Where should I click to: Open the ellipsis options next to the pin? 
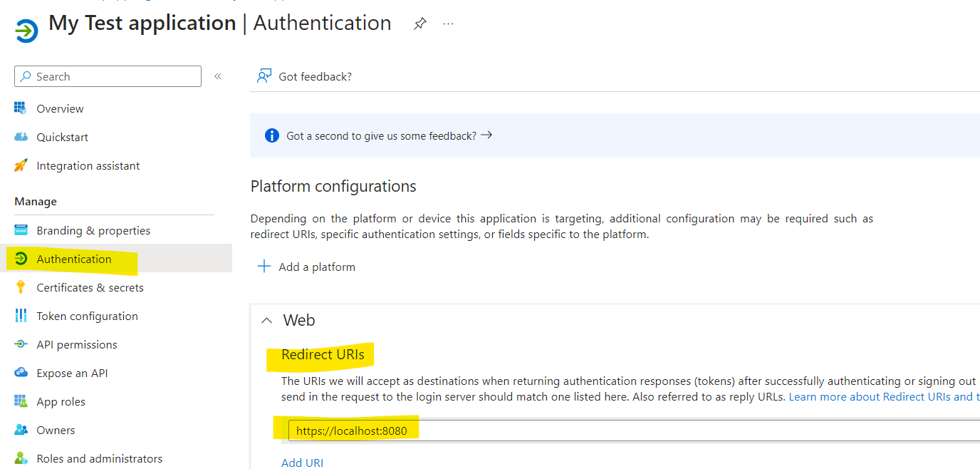(x=448, y=24)
